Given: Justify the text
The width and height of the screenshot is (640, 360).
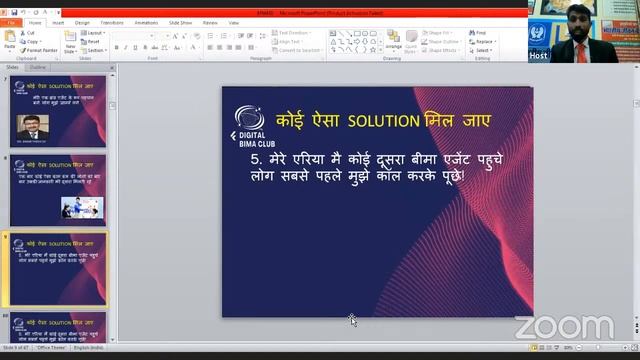Looking at the screenshot, I should tap(238, 48).
